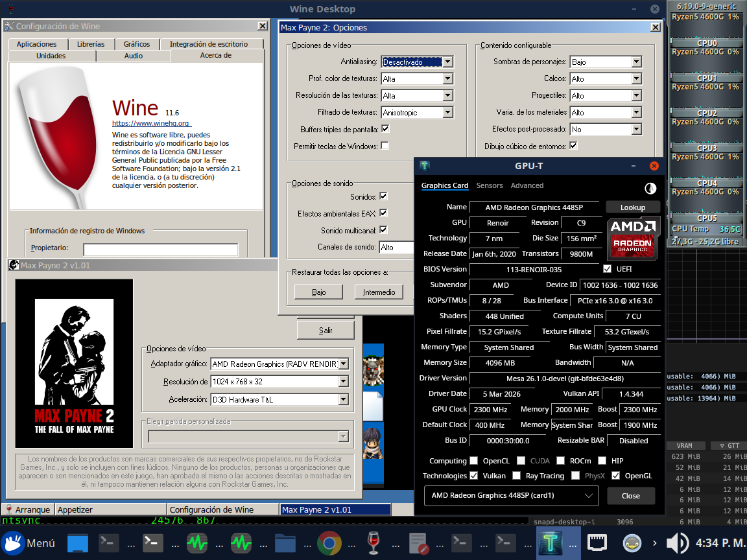Toggle Dibujo cúbico de entornos checkbox
This screenshot has height=560, width=747.
(x=574, y=146)
